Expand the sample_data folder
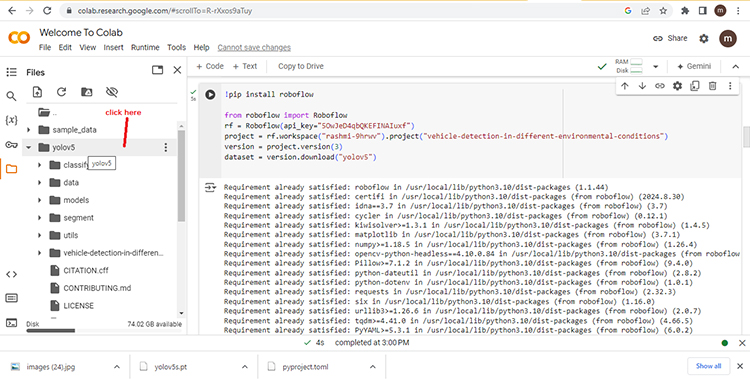The height and width of the screenshot is (379, 750). 29,130
